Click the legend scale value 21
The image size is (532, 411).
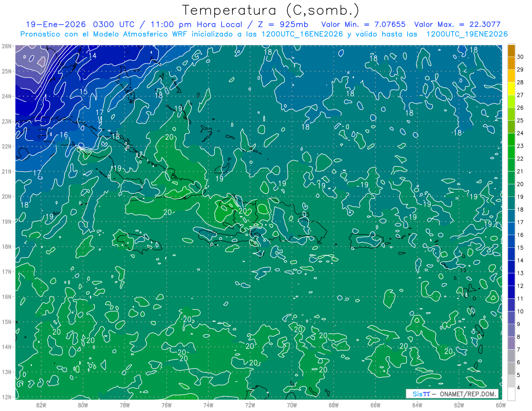[x=520, y=171]
